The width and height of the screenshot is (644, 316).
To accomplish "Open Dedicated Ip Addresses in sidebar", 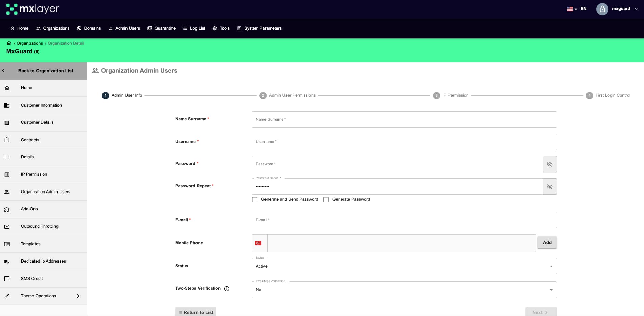I will coord(43,262).
